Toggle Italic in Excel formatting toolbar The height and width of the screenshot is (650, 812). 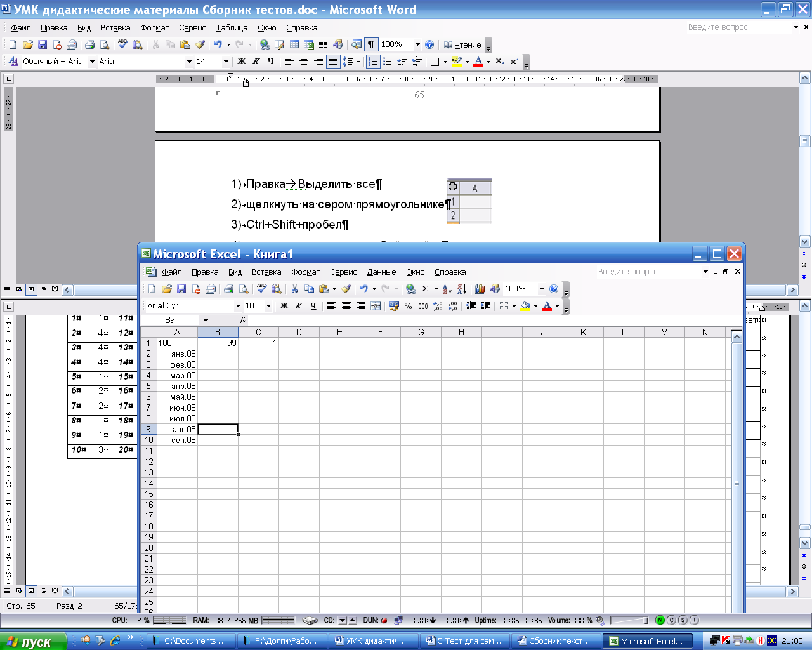point(299,306)
